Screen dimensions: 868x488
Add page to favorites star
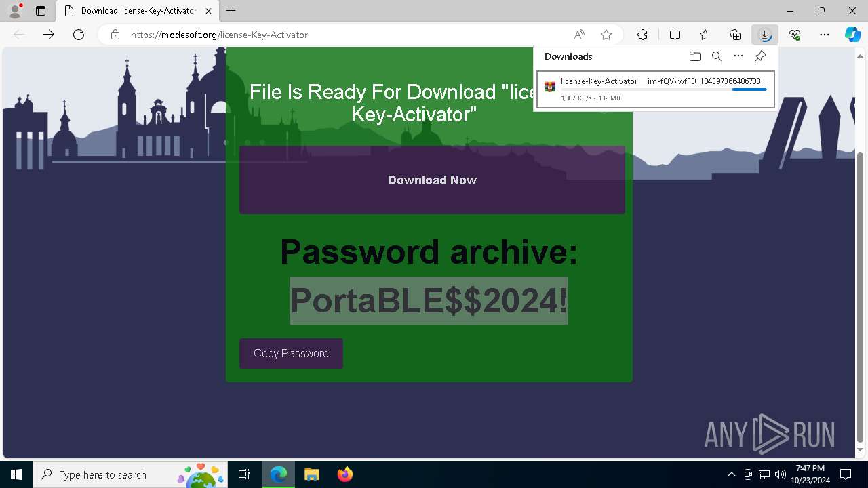click(x=606, y=35)
